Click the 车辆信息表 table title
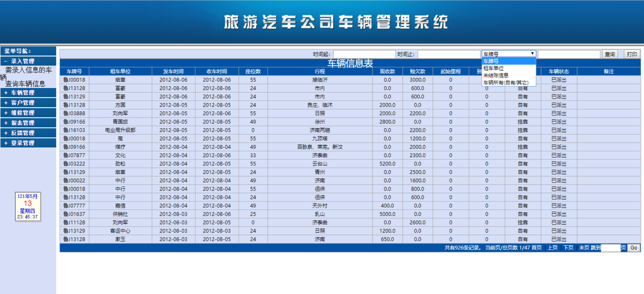 [350, 63]
